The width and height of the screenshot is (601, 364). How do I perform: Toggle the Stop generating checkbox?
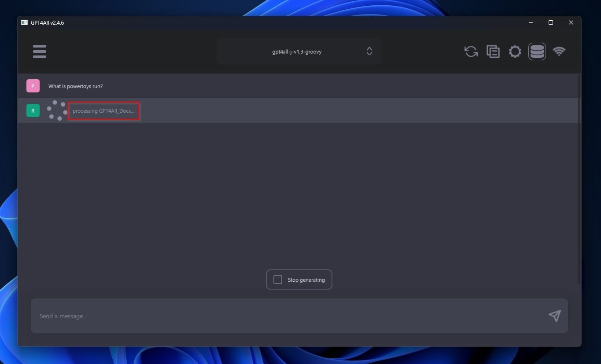tap(278, 279)
